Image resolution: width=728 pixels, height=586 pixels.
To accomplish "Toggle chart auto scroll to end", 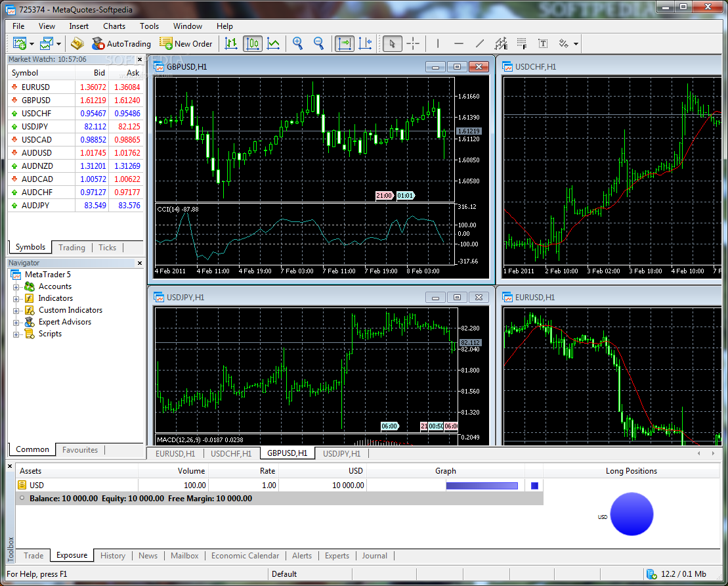I will (345, 43).
